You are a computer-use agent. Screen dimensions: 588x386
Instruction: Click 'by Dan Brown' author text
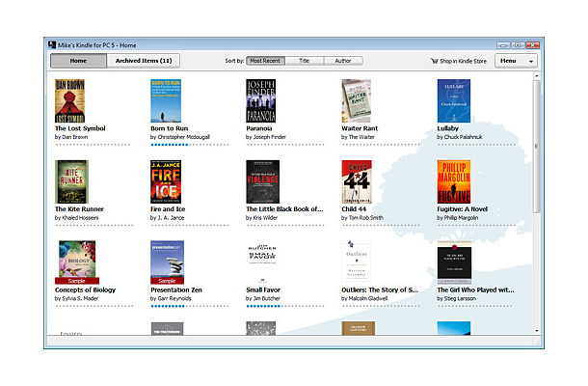click(71, 137)
